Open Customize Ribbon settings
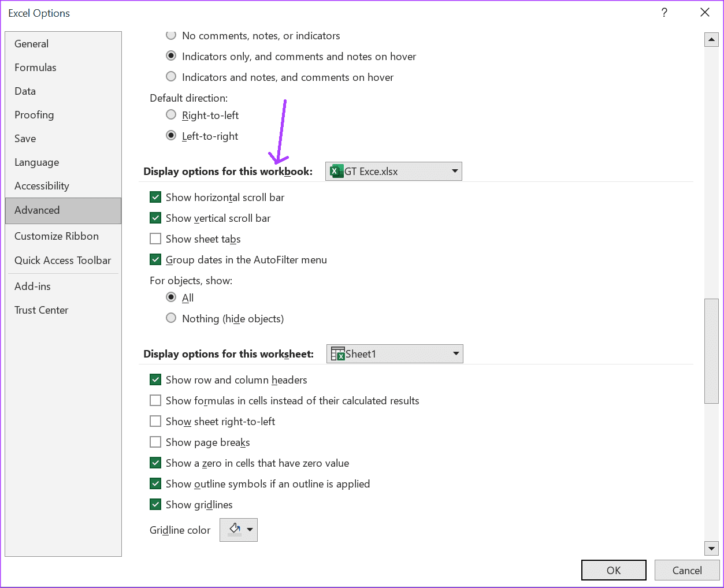Viewport: 724px width, 588px height. click(63, 236)
